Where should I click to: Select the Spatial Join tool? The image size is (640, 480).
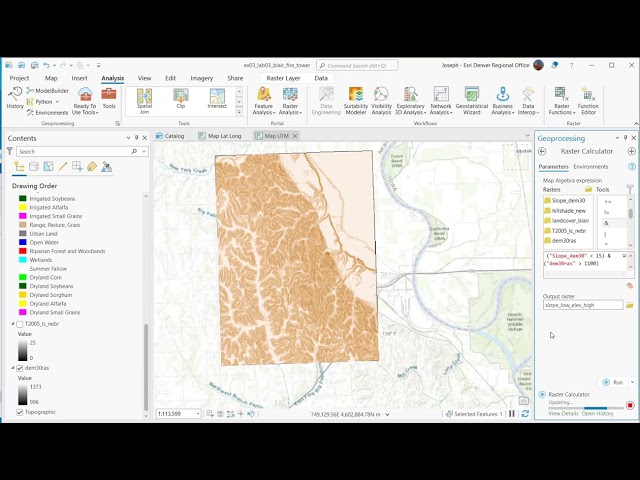pyautogui.click(x=144, y=101)
